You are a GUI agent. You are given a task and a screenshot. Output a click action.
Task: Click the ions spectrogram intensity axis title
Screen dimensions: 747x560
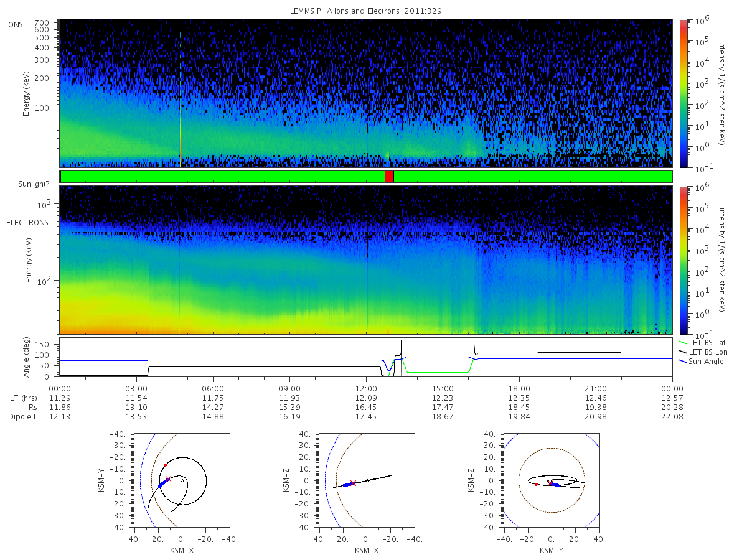tap(723, 93)
